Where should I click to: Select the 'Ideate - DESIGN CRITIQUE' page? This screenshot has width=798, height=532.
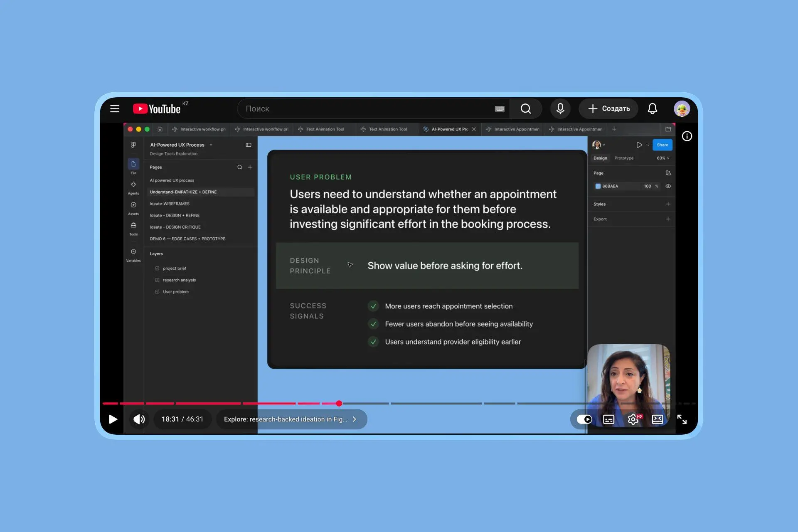[x=201, y=227]
